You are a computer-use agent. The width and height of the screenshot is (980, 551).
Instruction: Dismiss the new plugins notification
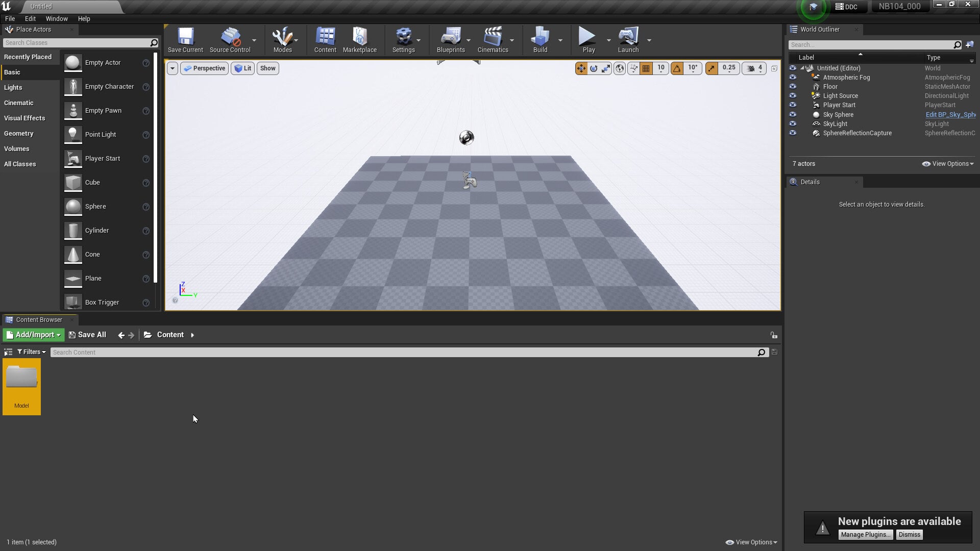(x=910, y=535)
